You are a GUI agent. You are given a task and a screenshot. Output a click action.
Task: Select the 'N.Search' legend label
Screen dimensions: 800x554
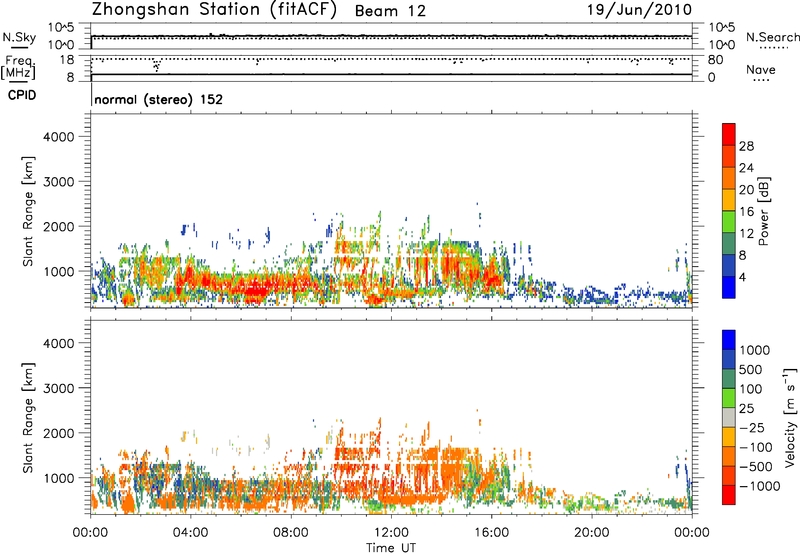pos(772,37)
